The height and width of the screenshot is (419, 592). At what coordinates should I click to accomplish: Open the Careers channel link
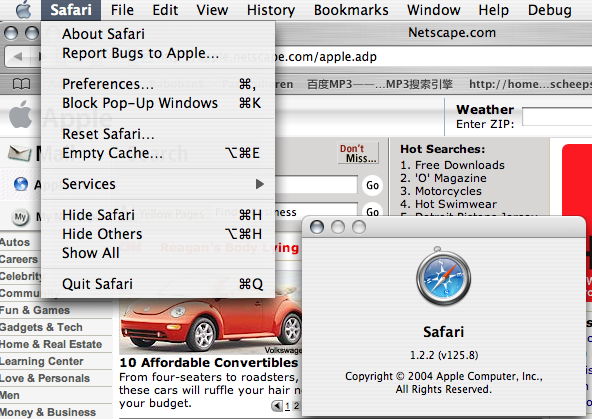19,259
